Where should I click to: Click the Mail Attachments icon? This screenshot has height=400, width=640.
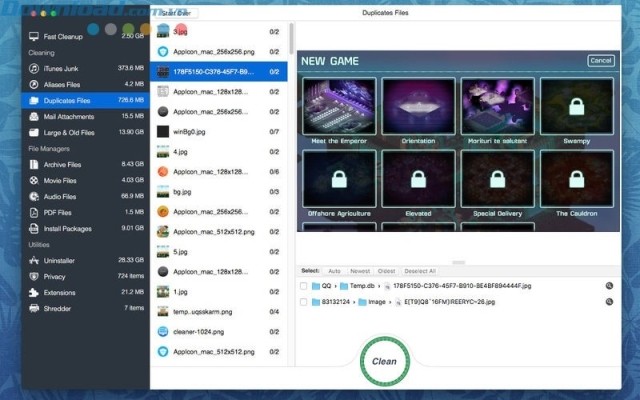34,117
